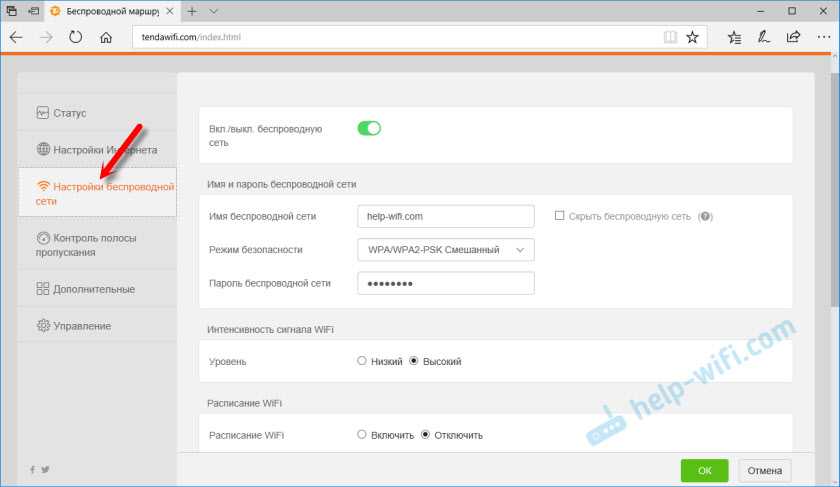Open reading view book icon

point(669,37)
